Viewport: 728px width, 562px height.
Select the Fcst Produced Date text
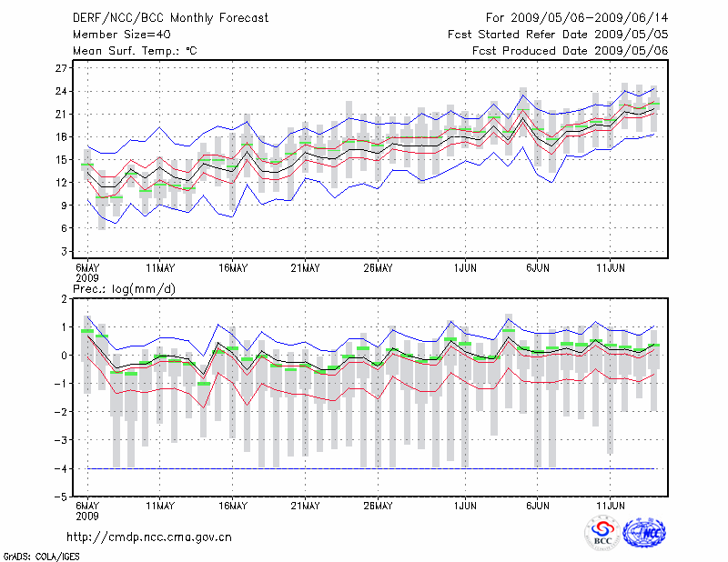click(570, 51)
